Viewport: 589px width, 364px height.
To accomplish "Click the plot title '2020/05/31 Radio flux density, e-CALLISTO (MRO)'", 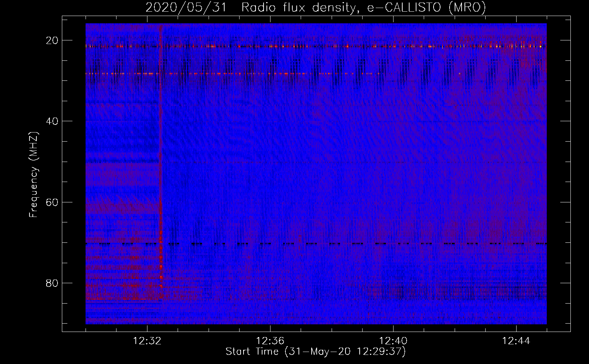I will pyautogui.click(x=316, y=8).
